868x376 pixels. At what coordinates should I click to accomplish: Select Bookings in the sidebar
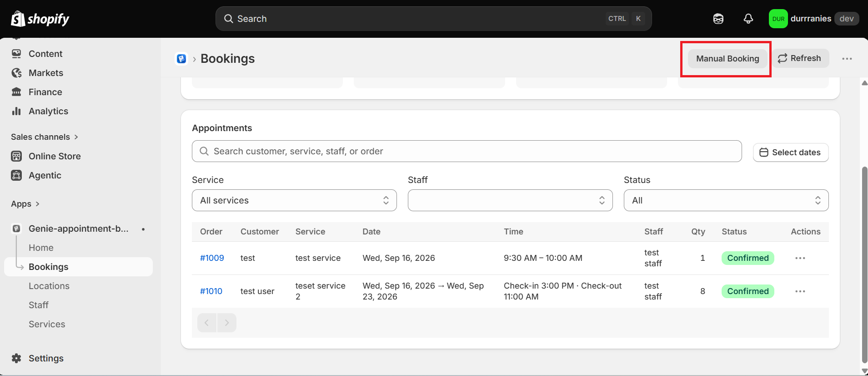78,267
